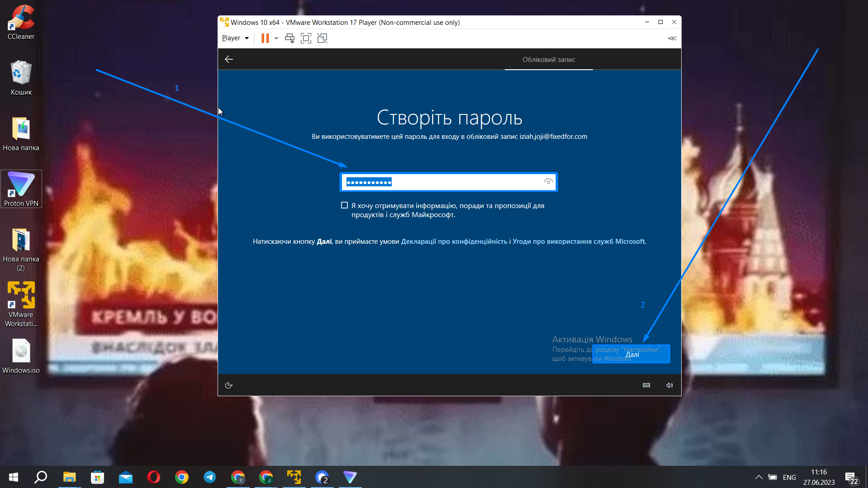Select the Обліковий запис tab
Viewport: 868px width, 488px height.
[x=549, y=60]
